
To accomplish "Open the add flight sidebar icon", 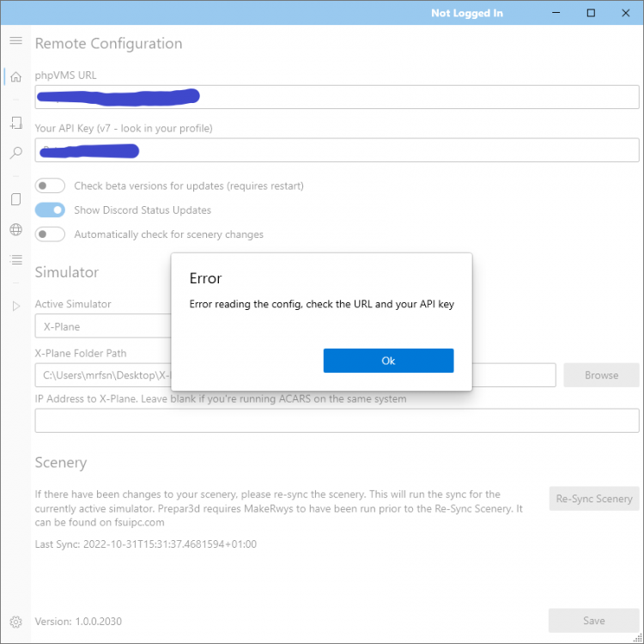I will tap(15, 124).
